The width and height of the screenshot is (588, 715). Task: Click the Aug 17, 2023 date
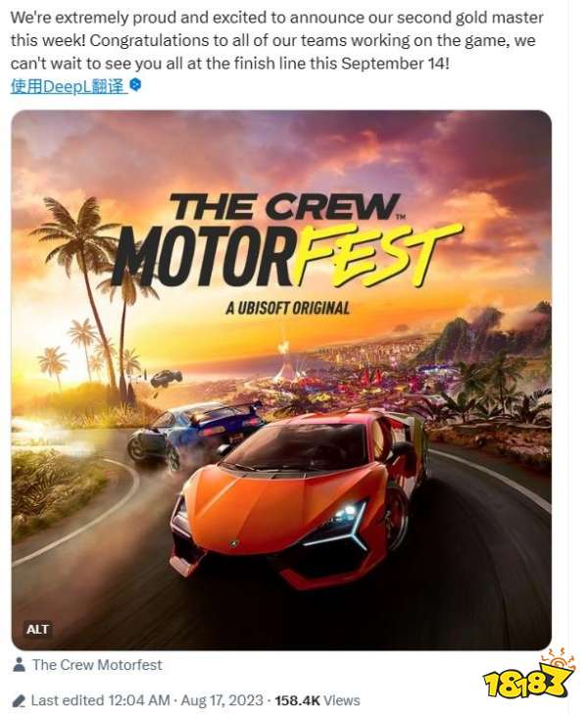pos(221,700)
